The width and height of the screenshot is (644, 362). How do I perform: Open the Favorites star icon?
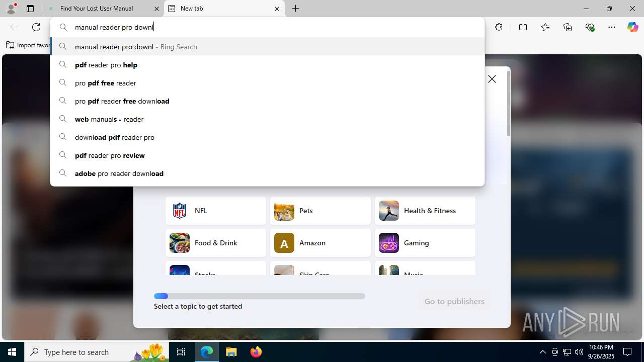545,27
